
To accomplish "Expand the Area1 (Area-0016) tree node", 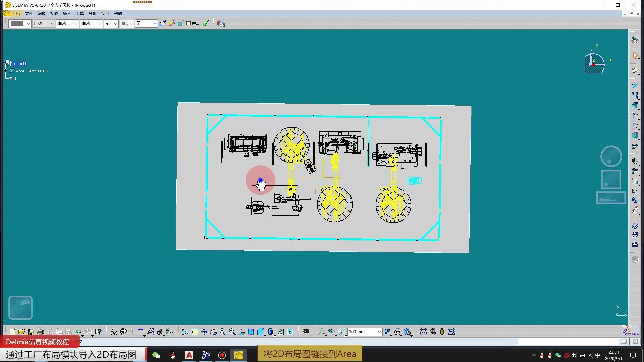I will coord(6,71).
